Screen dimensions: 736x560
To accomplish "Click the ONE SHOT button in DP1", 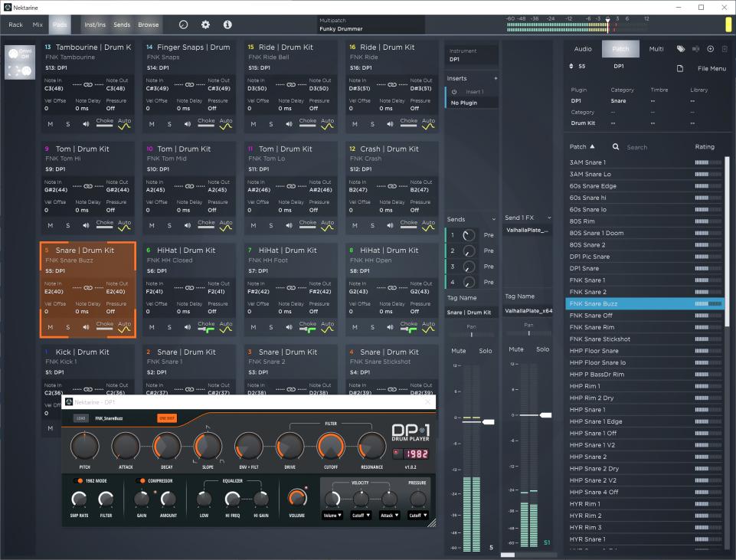I will 166,418.
